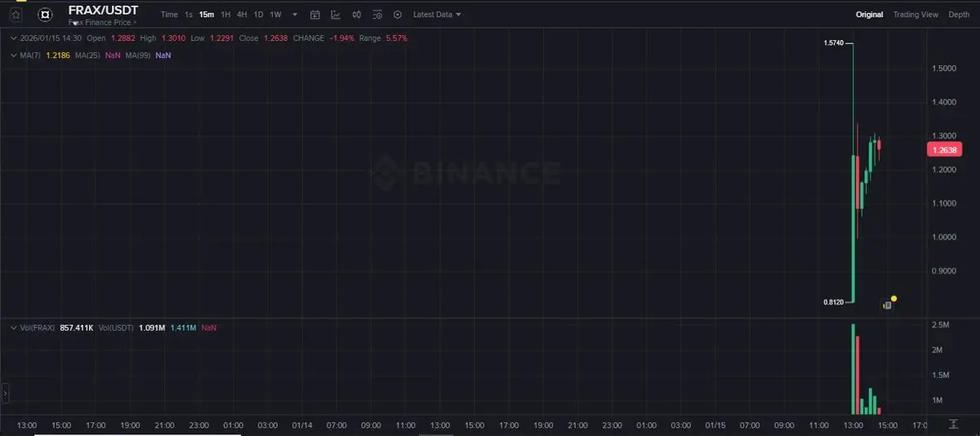Click the 1.5740 high price label
This screenshot has height=436, width=980.
tap(835, 42)
